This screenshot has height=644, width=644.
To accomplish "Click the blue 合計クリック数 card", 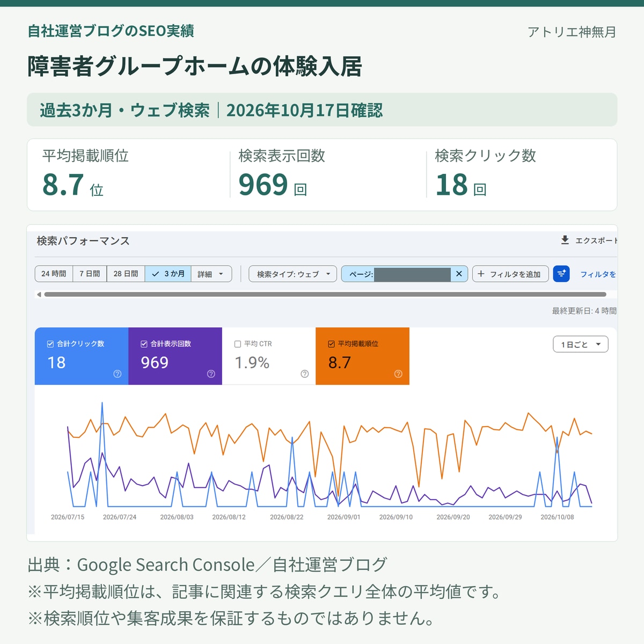I will point(82,356).
